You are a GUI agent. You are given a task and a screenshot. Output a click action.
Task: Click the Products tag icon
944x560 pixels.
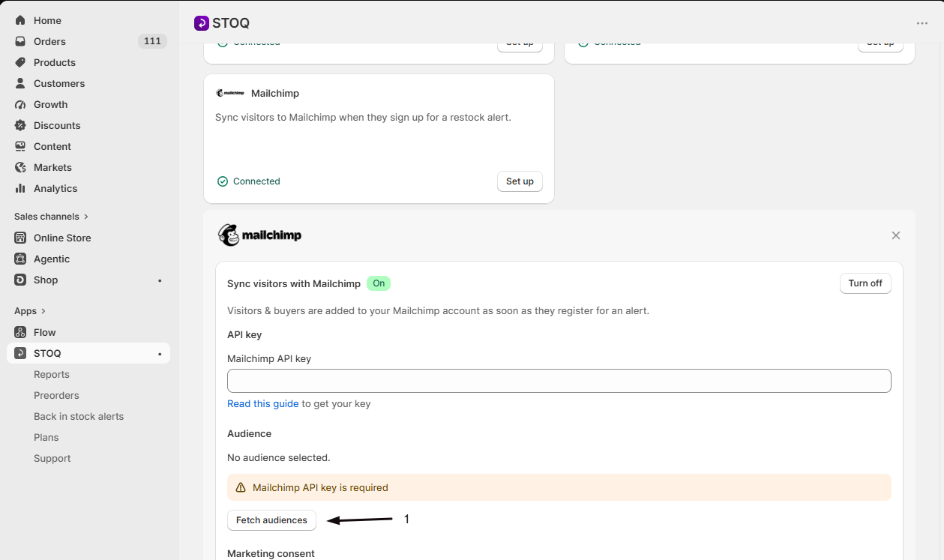click(20, 62)
